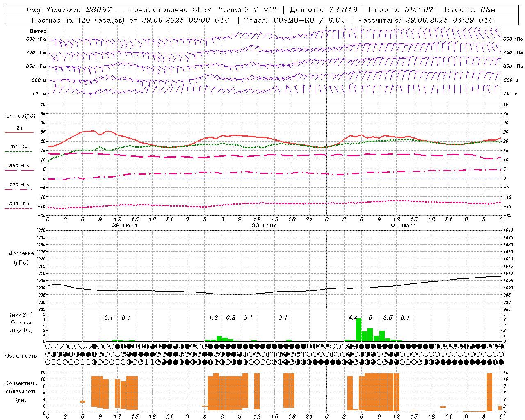Click the Давление pressure panel label

21,253
